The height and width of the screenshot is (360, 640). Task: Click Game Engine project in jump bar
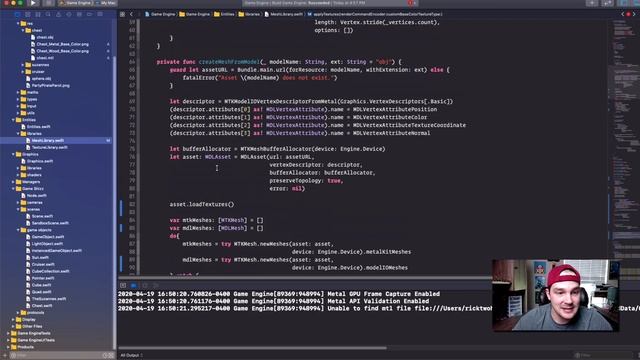160,14
